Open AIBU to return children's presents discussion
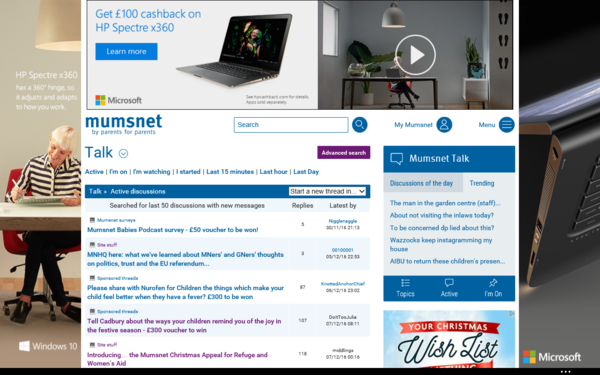Image resolution: width=600 pixels, height=375 pixels. click(447, 261)
